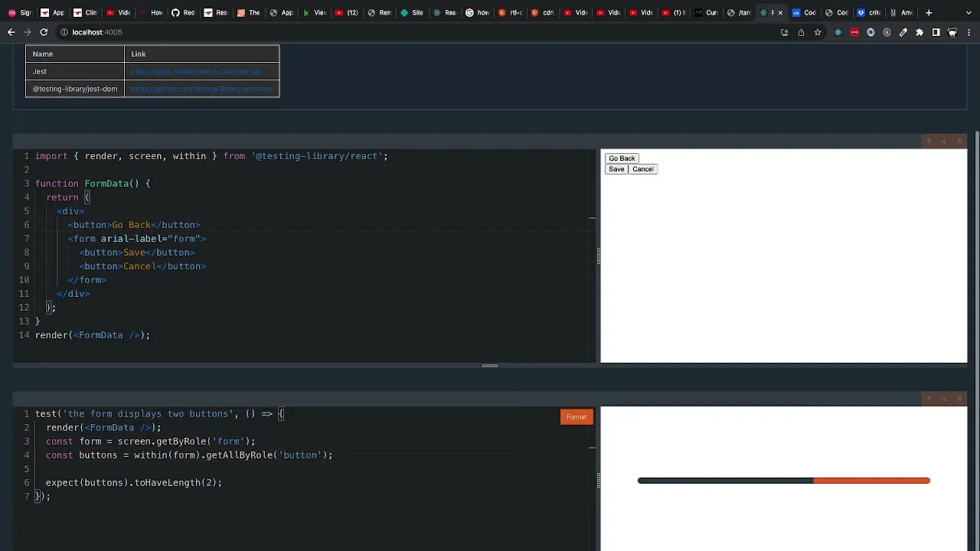Click the Cancel button in preview
The width and height of the screenshot is (980, 551).
[642, 169]
